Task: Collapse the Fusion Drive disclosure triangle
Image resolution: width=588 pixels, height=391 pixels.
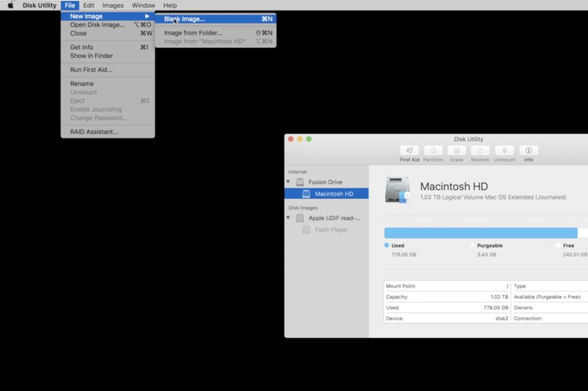Action: pyautogui.click(x=288, y=182)
